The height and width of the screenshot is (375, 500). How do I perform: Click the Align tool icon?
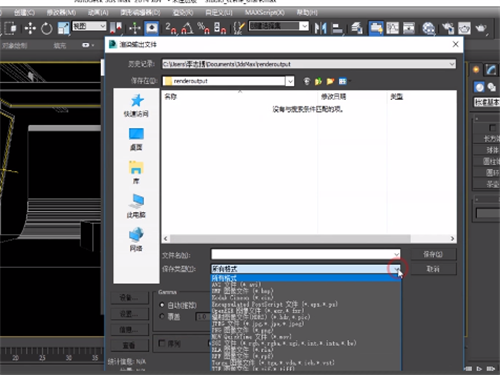[337, 28]
